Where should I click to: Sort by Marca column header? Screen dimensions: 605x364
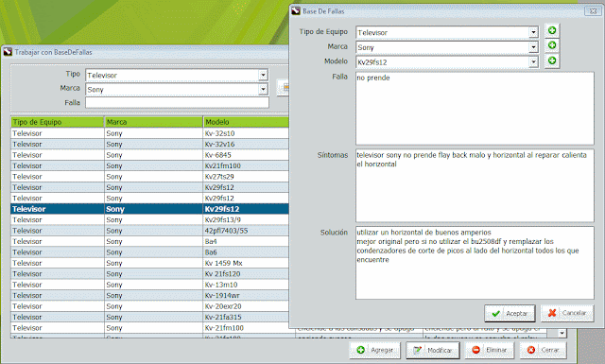point(153,122)
